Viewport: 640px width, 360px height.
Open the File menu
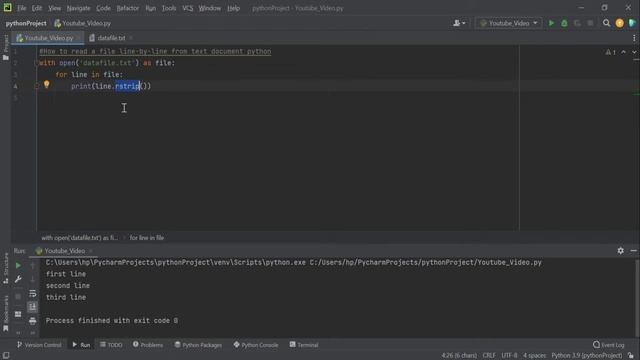pyautogui.click(x=21, y=8)
